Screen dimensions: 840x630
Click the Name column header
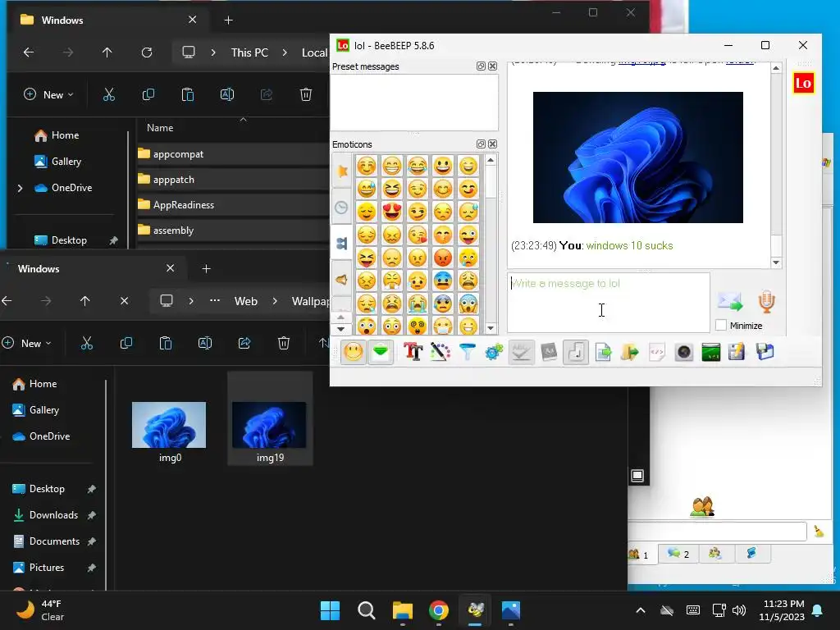point(160,128)
